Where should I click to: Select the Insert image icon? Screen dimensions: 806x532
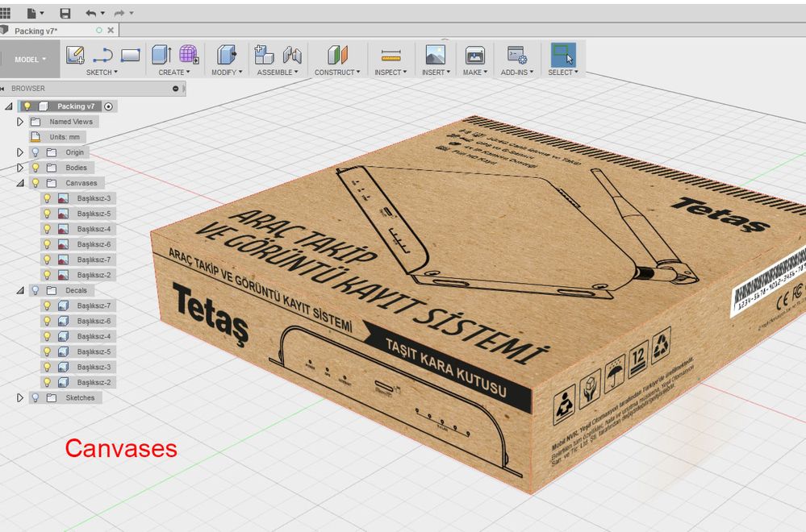(x=436, y=55)
